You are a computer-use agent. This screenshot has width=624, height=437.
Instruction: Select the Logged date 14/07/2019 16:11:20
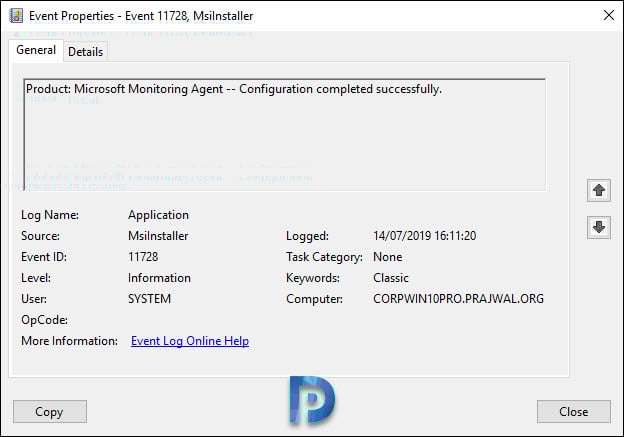[x=425, y=236]
